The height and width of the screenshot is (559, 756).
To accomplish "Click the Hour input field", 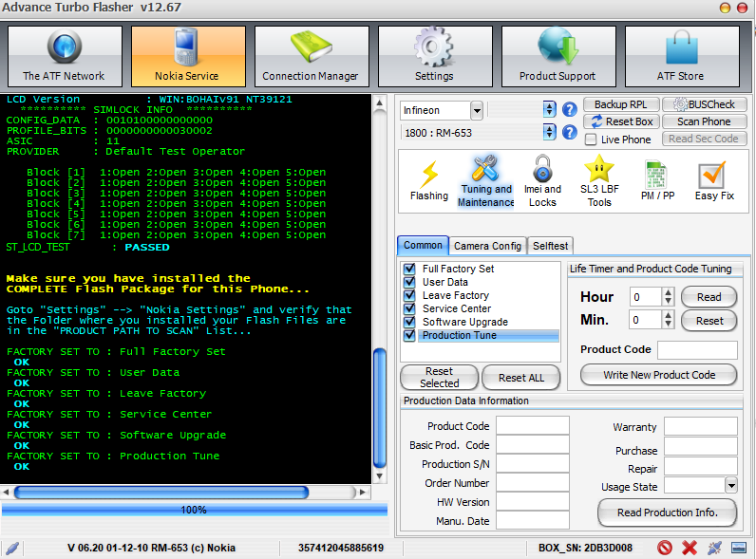I will [x=646, y=297].
